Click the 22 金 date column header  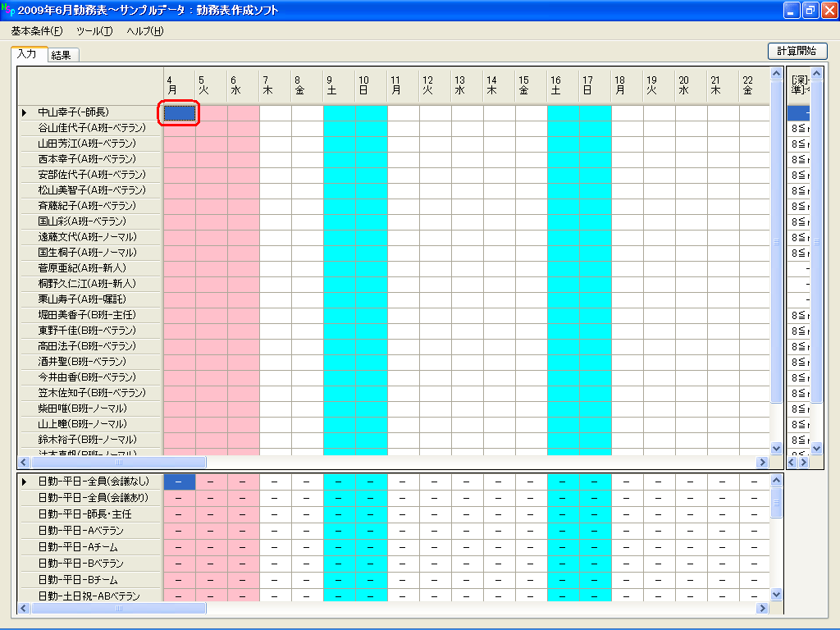[755, 85]
